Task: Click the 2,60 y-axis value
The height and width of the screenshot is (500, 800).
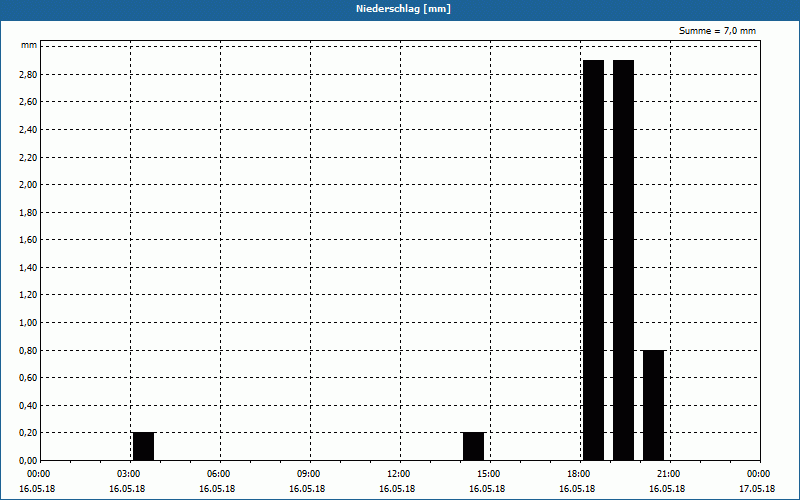Action: click(x=28, y=102)
